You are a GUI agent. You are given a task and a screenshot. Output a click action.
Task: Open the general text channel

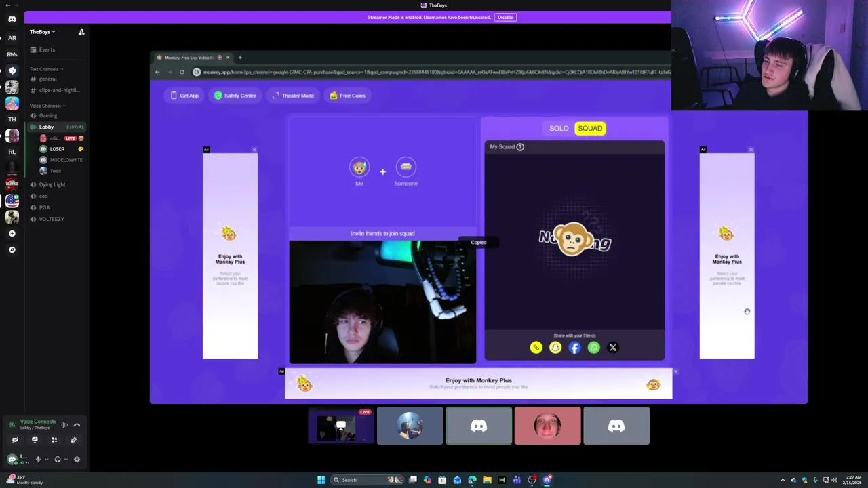click(x=57, y=79)
